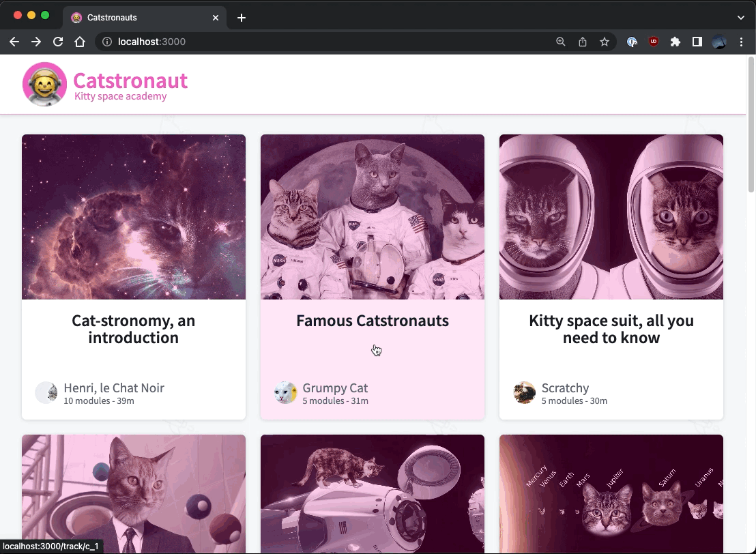
Task: Open Chrome three-dot menu
Action: [741, 42]
